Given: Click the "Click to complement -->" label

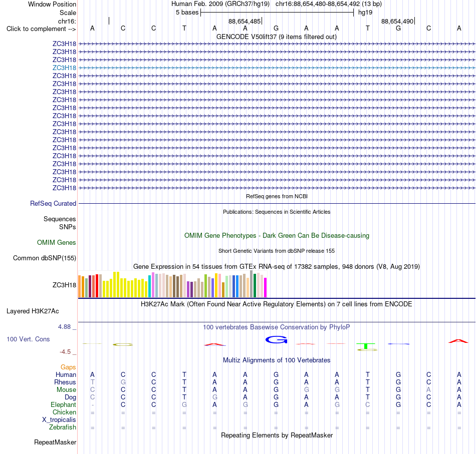Looking at the screenshot, I should tap(41, 29).
